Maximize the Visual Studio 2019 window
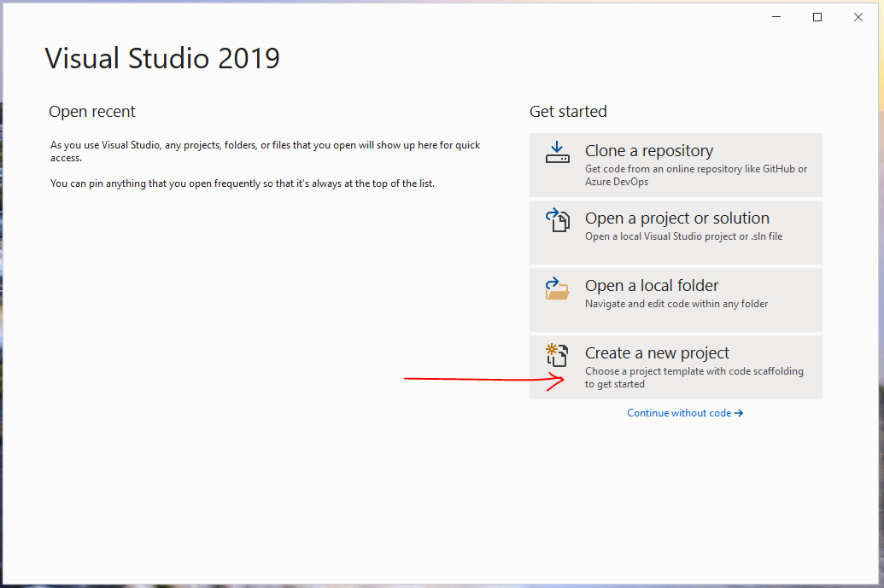This screenshot has height=588, width=884. 817,17
